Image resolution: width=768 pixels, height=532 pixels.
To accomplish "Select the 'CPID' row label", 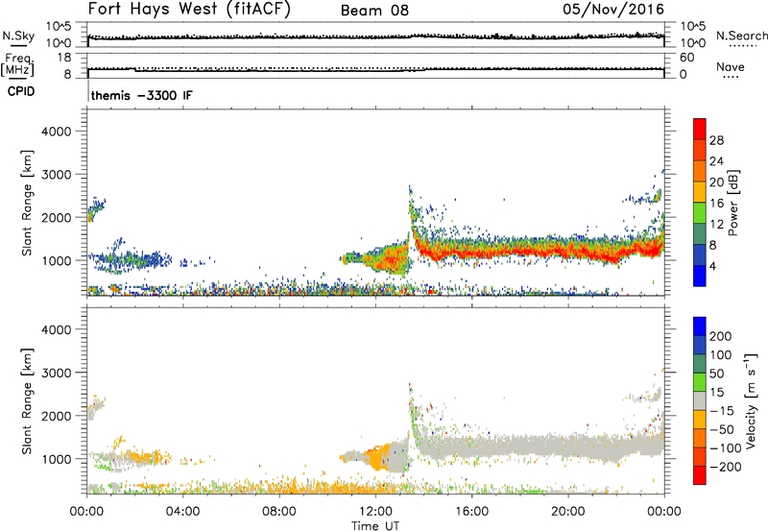I will (21, 91).
